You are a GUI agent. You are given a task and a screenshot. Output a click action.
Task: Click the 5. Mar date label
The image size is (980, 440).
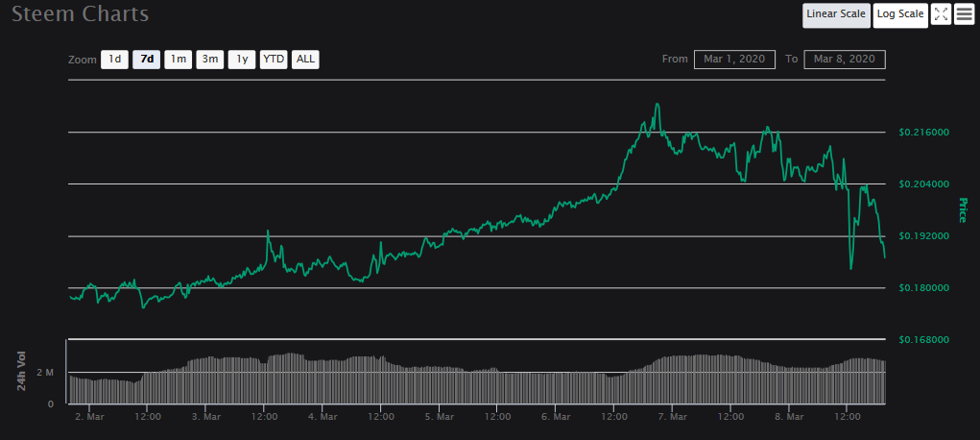click(438, 416)
